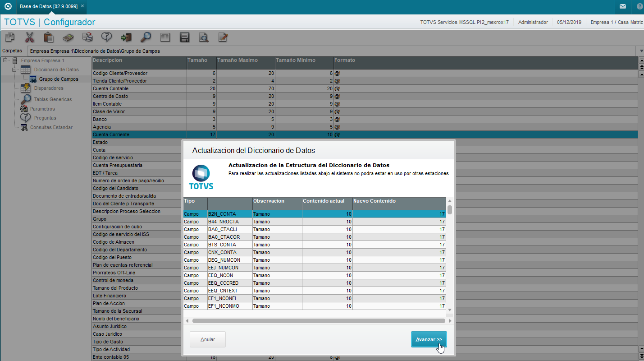
Task: Click the magnifying glass Search toolbar icon
Action: click(146, 37)
